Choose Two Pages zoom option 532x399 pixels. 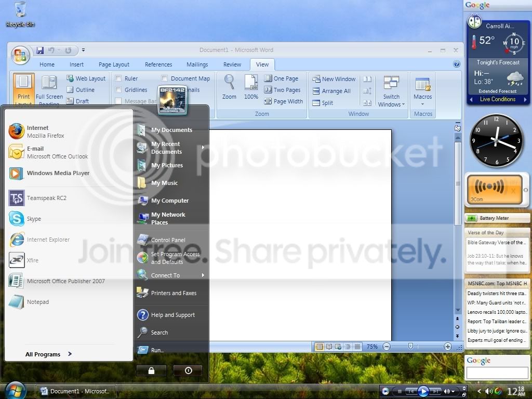click(282, 90)
